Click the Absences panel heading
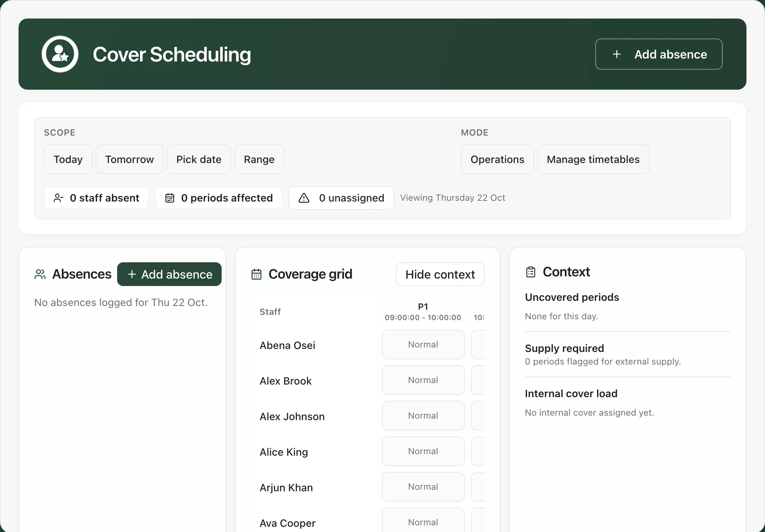Image resolution: width=765 pixels, height=532 pixels. [82, 274]
